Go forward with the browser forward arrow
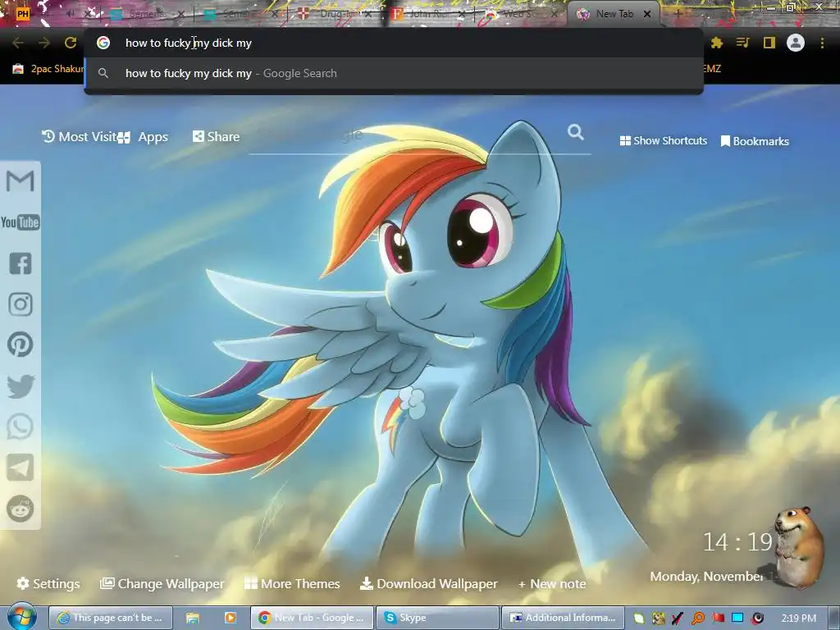 44,43
